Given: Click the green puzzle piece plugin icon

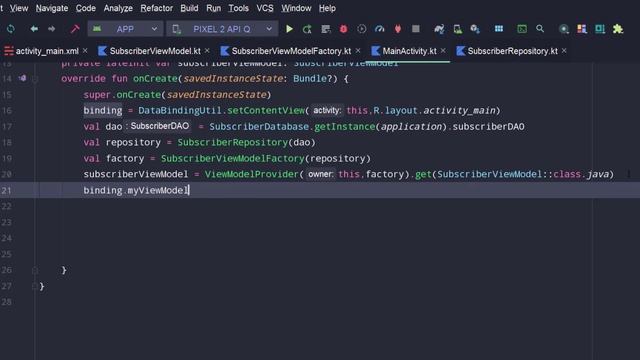Looking at the screenshot, I should 618,29.
